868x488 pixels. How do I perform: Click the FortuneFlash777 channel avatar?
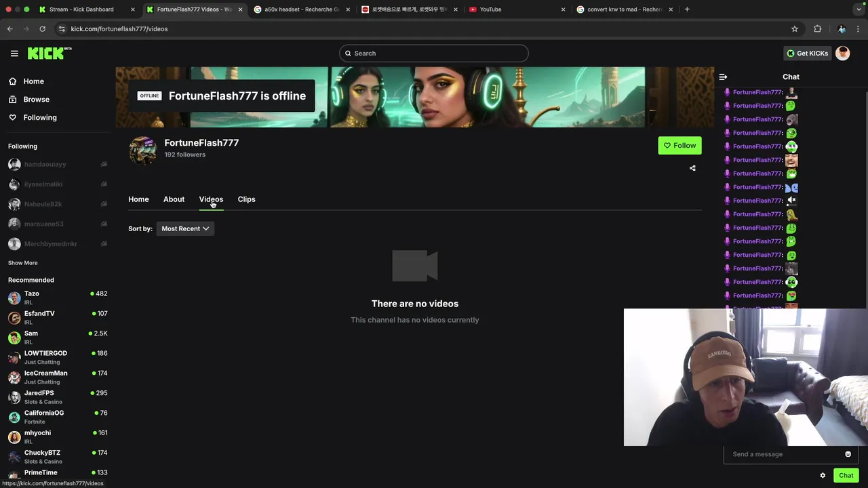click(142, 150)
